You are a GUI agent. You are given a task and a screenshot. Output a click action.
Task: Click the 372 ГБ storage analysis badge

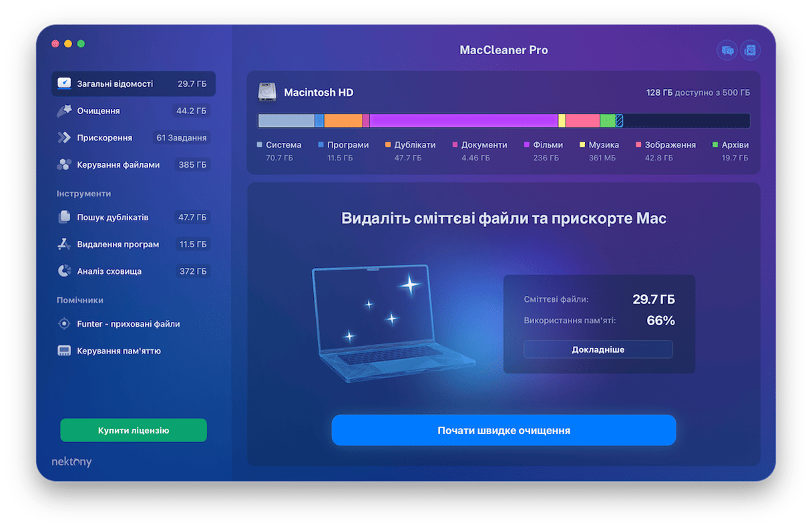tap(192, 271)
